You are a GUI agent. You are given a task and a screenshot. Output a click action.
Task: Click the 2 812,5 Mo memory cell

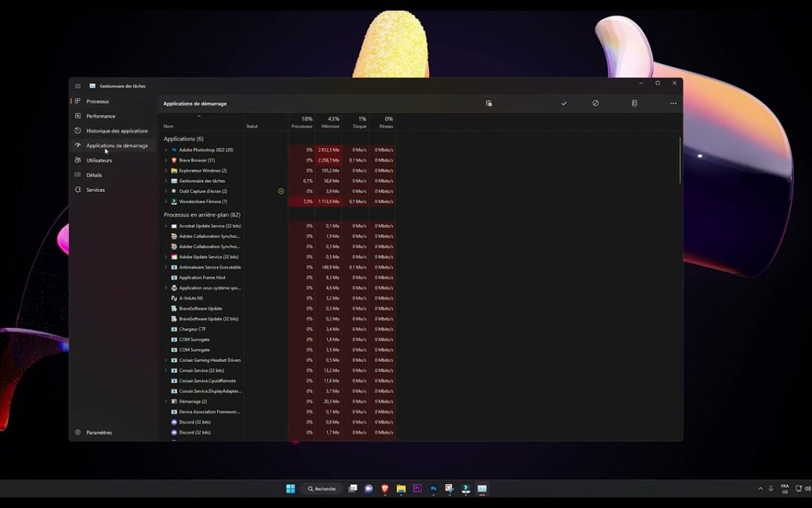[x=329, y=150]
